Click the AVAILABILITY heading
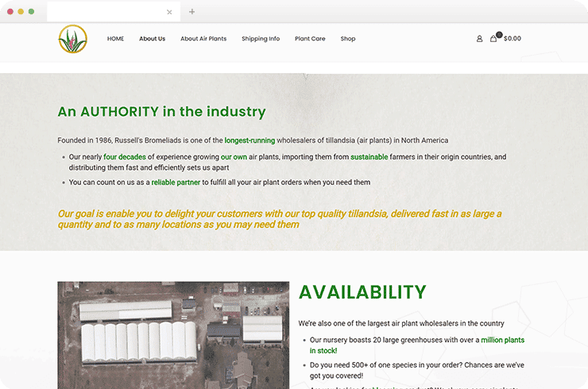This screenshot has height=389, width=588. [x=362, y=292]
